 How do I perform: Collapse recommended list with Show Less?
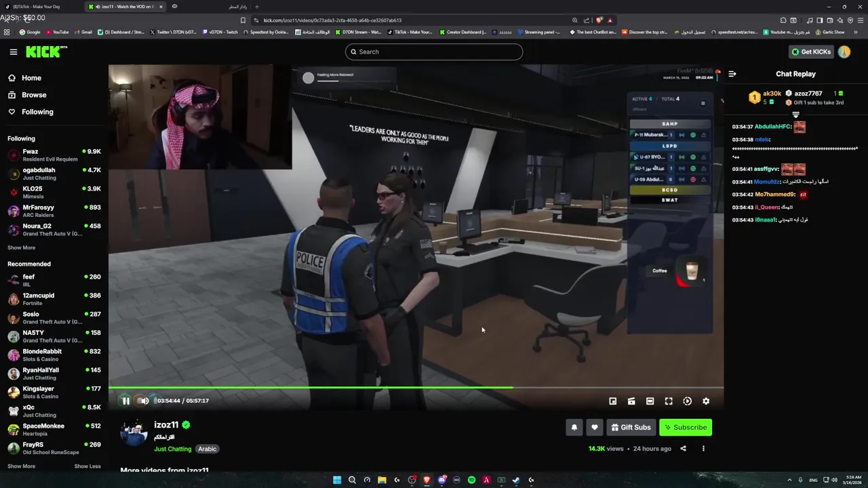[87, 466]
